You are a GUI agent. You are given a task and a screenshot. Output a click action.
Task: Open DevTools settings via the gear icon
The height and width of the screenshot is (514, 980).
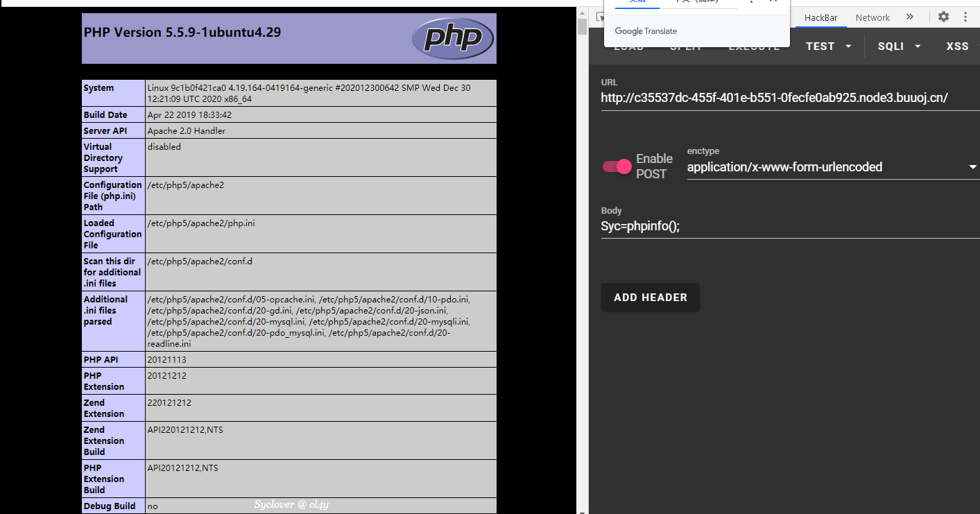pyautogui.click(x=943, y=17)
